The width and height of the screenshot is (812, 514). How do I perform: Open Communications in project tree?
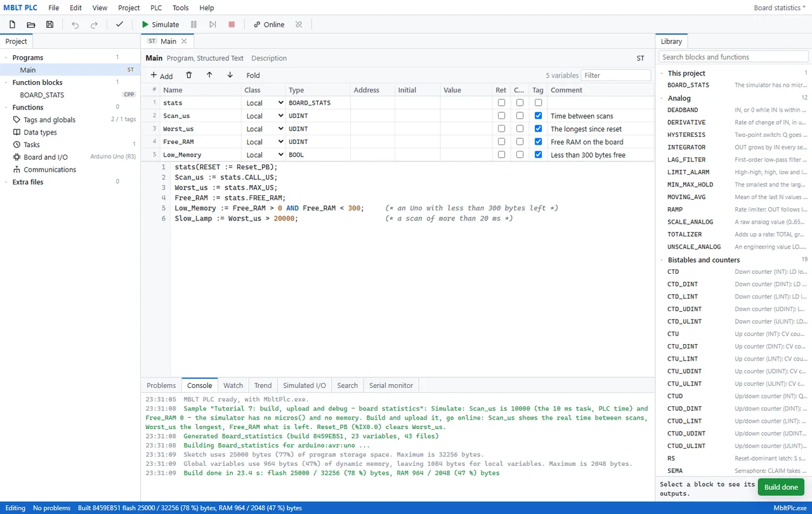coord(49,169)
